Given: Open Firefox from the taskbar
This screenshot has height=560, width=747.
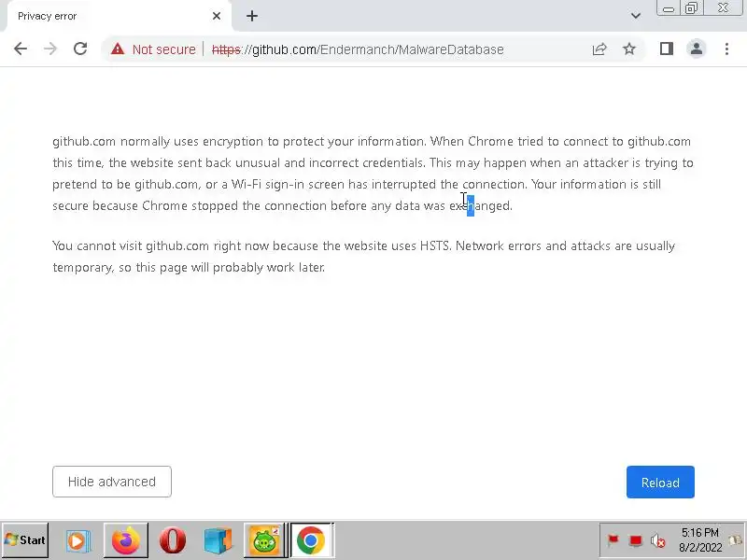Looking at the screenshot, I should [x=126, y=540].
